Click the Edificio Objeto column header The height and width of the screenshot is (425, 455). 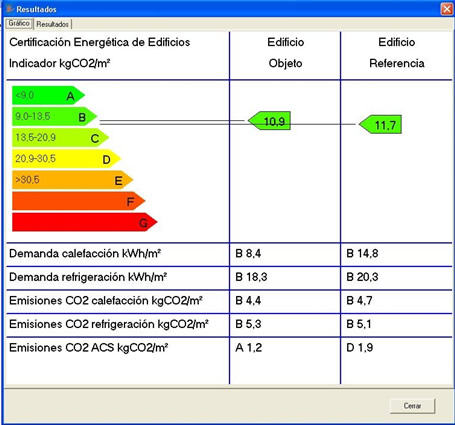click(x=285, y=53)
